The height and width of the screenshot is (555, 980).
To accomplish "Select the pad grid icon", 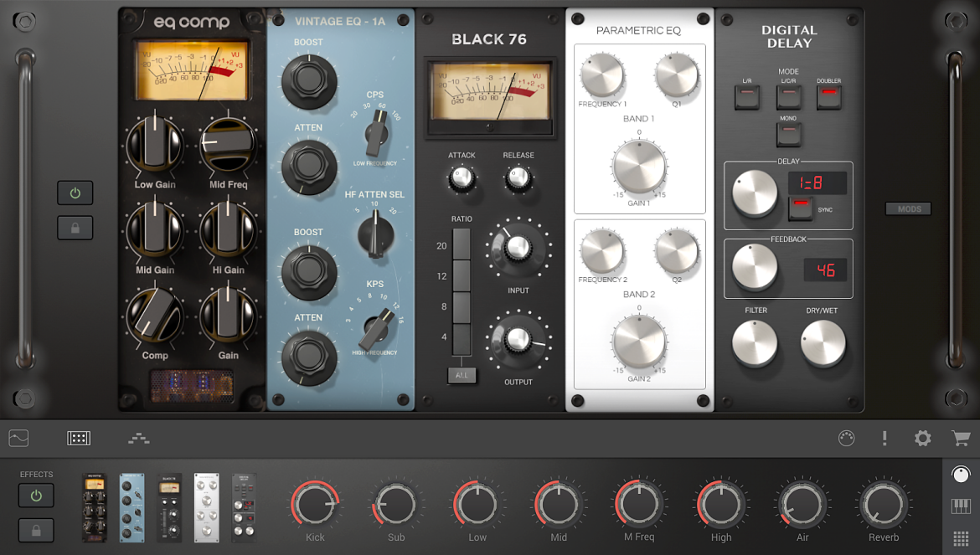I will tap(961, 537).
